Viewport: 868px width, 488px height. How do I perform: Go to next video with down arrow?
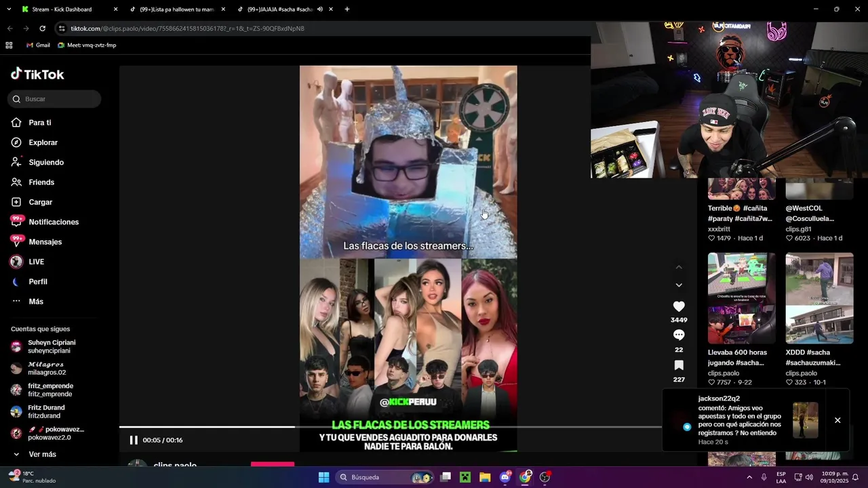coord(679,285)
